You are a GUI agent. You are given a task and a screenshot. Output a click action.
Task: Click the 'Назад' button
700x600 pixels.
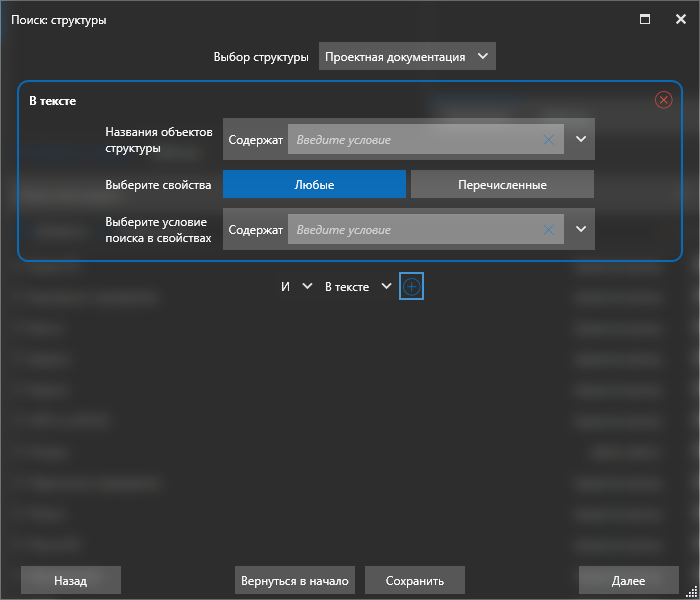[71, 580]
